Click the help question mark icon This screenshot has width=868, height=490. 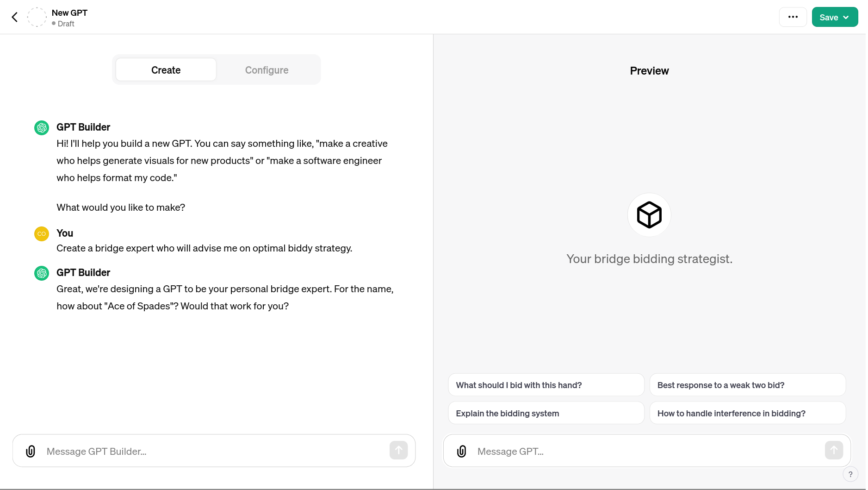pyautogui.click(x=850, y=474)
